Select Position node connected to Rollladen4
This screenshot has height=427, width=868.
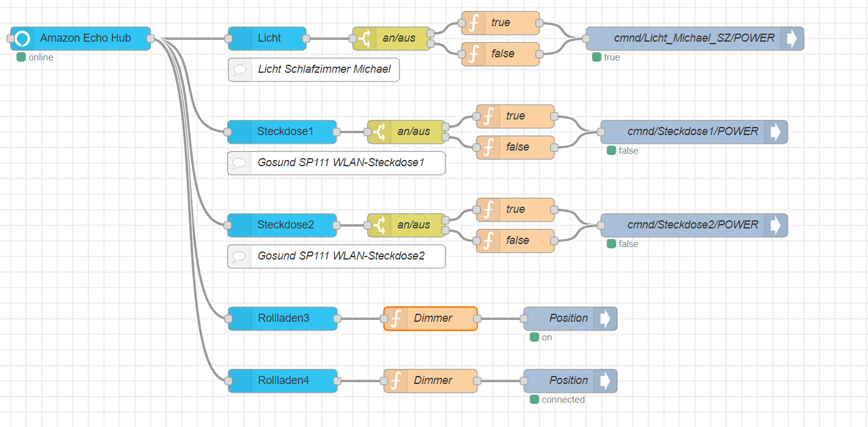pos(571,381)
